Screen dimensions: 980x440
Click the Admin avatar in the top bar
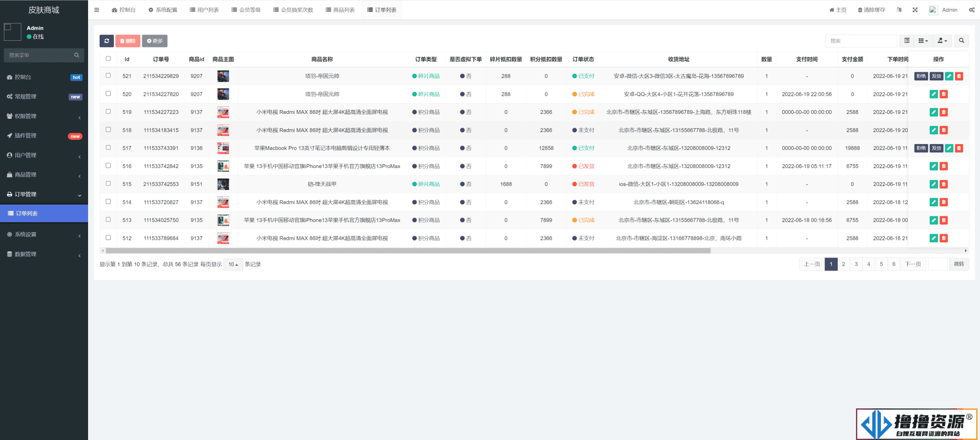click(933, 10)
